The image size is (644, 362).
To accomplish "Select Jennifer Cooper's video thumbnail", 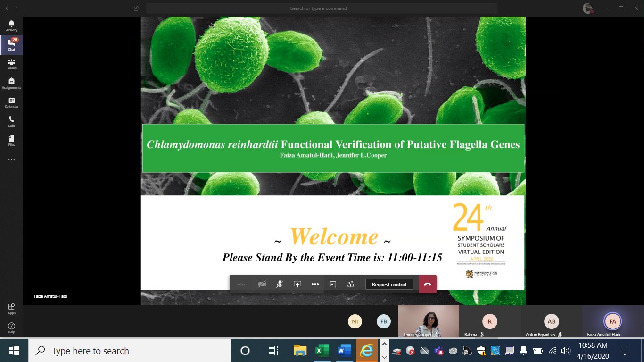I will (428, 321).
